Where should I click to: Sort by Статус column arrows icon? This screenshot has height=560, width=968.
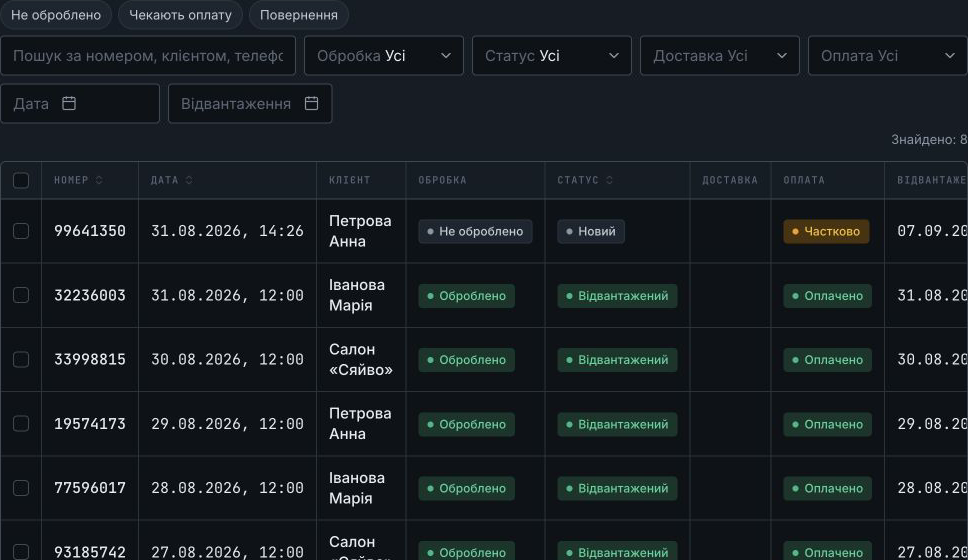[609, 180]
